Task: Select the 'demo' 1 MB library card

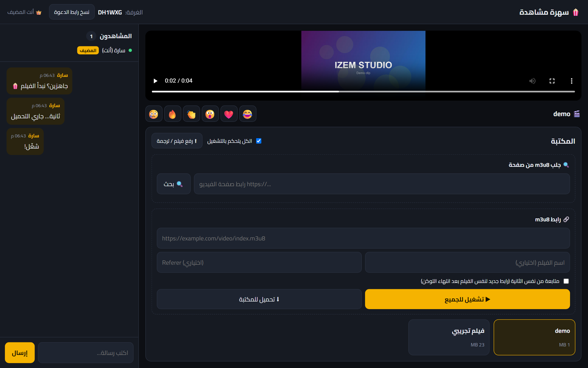Action: click(534, 337)
